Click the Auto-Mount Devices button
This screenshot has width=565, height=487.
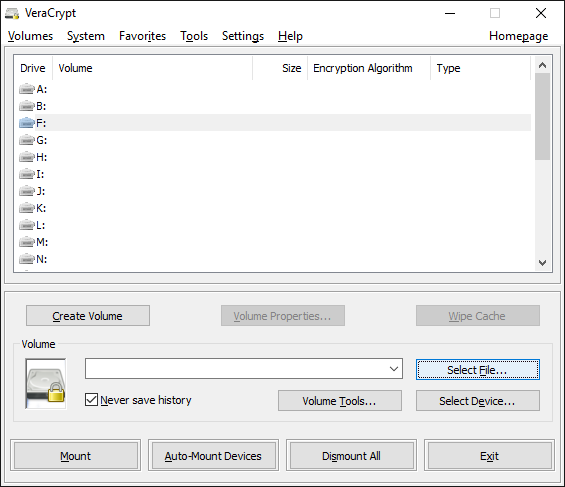pyautogui.click(x=213, y=456)
